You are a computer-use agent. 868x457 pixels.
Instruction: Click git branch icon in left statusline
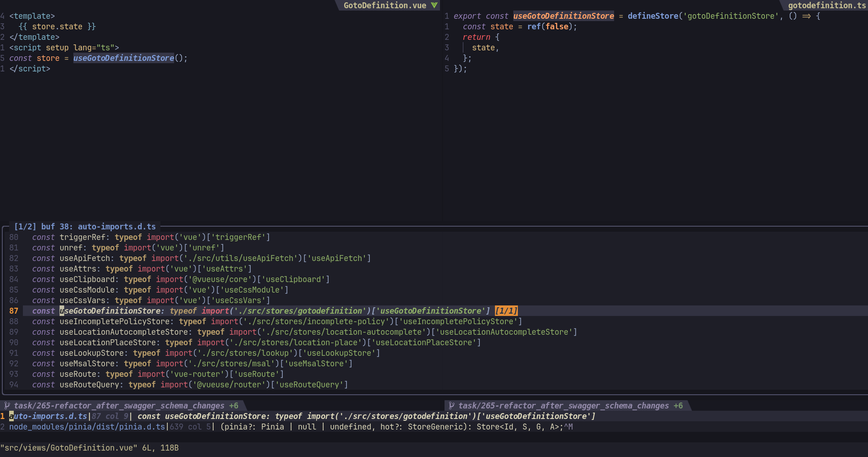(x=7, y=406)
